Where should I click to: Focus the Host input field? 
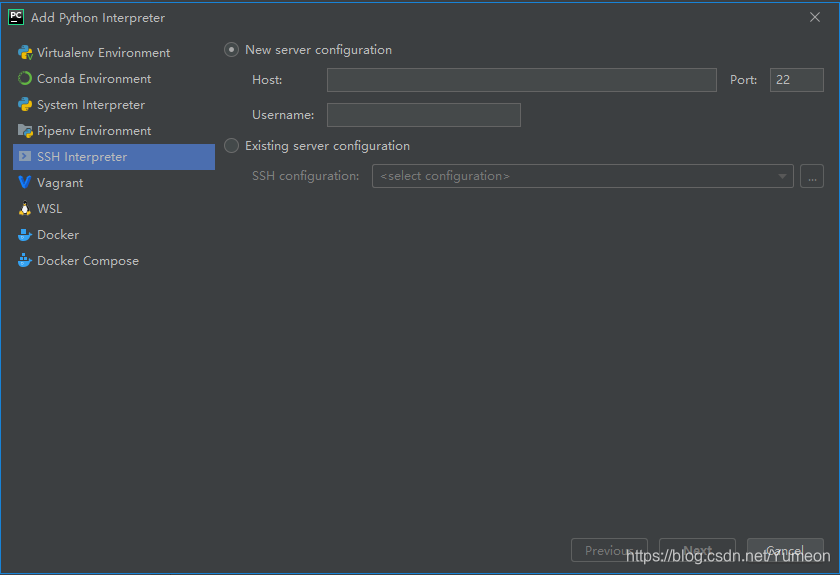pos(521,80)
